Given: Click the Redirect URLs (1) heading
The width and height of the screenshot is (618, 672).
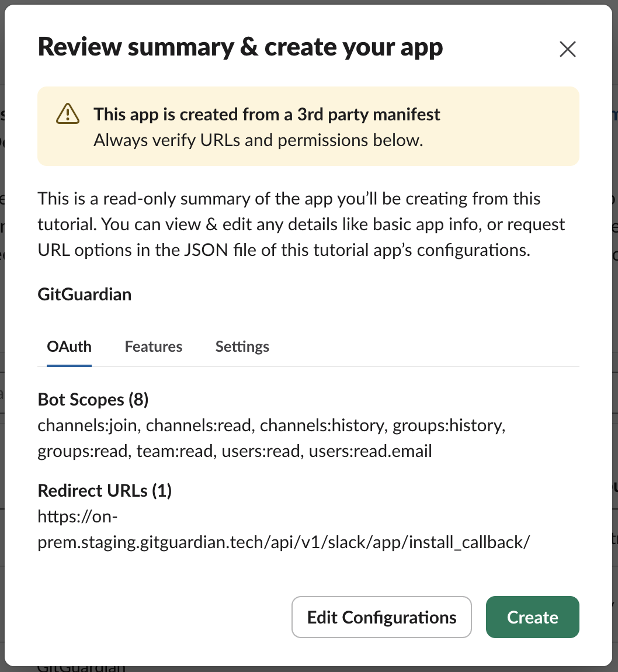Looking at the screenshot, I should (105, 491).
